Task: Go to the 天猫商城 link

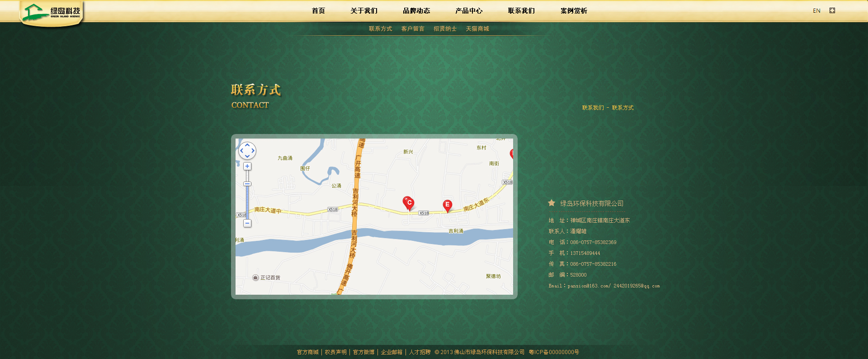Action: point(477,29)
